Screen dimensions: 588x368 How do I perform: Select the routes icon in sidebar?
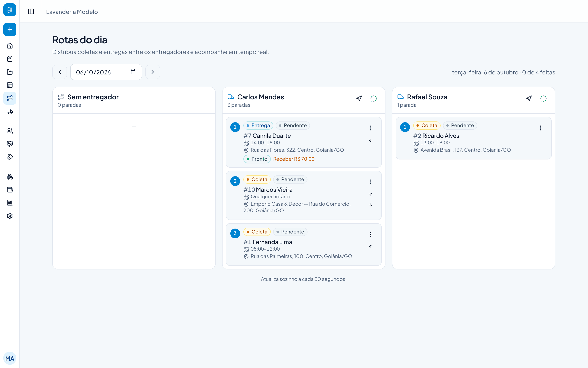pyautogui.click(x=10, y=98)
